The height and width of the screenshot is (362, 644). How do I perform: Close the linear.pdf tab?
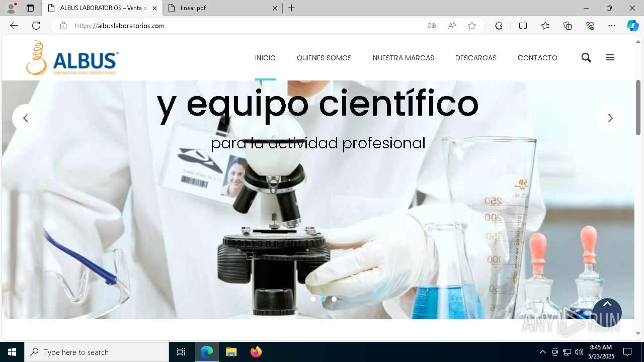[275, 8]
